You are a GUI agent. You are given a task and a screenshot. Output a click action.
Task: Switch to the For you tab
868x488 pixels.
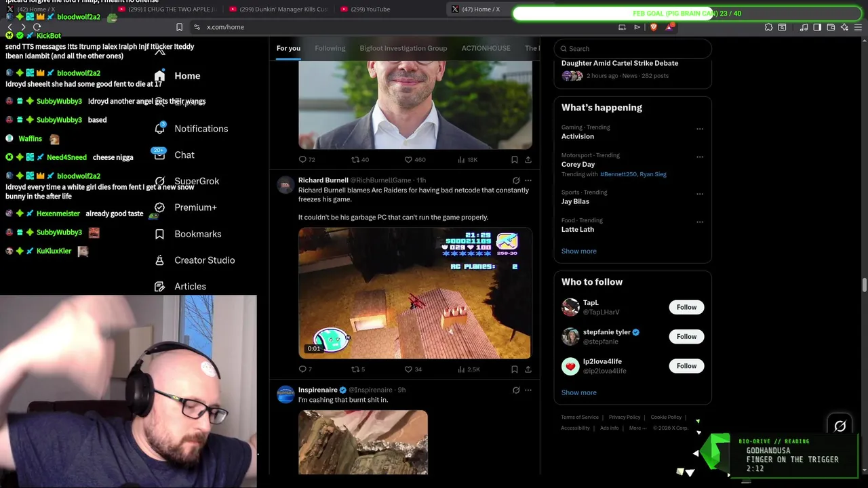point(288,49)
